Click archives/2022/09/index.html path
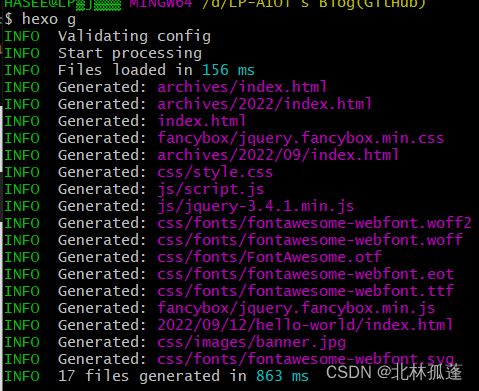Image resolution: width=479 pixels, height=391 pixels. click(278, 155)
